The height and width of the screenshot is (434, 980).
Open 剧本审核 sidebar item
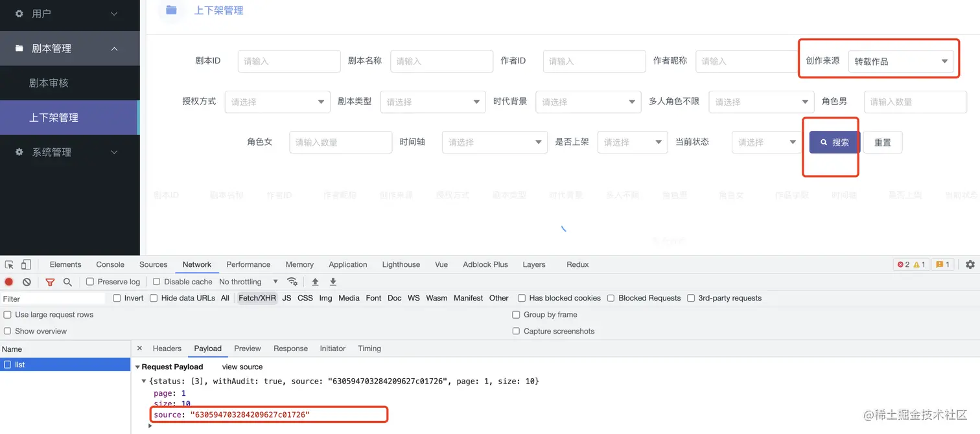(69, 83)
